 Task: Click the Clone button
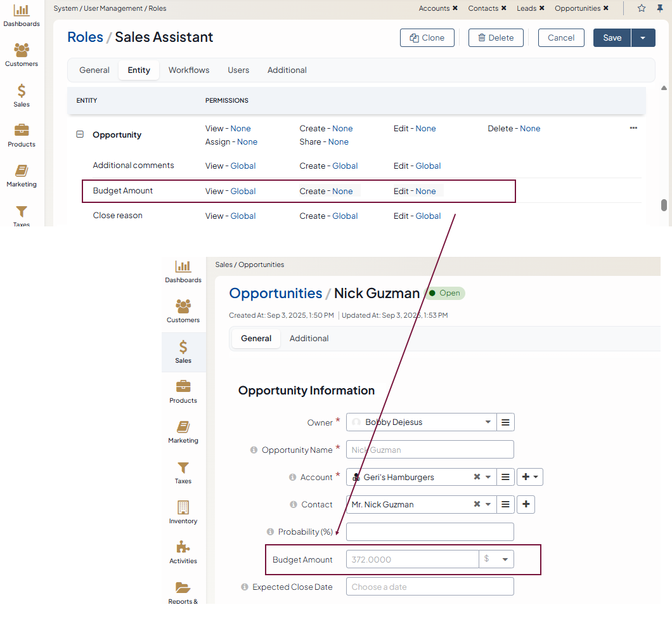click(x=427, y=38)
